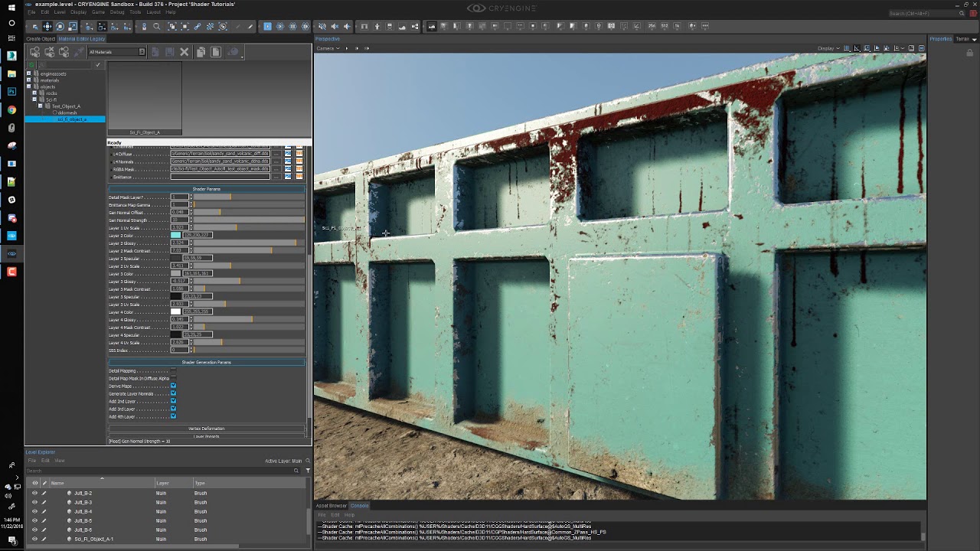Hide Sci_Fi_Object_A-1 using its eye icon
This screenshot has width=980, height=551.
tap(34, 540)
